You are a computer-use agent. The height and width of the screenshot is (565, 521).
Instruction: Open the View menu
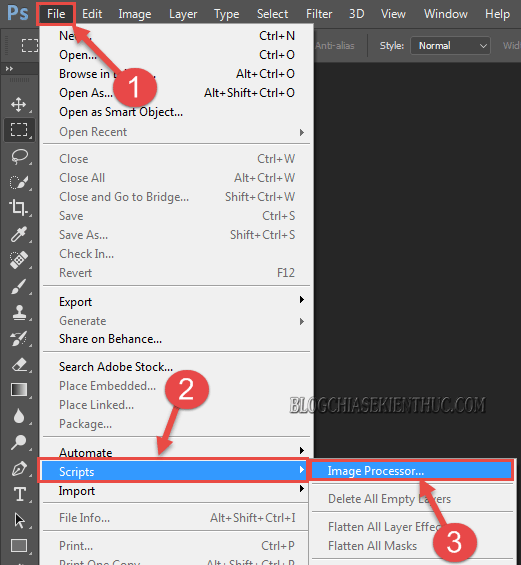[393, 14]
